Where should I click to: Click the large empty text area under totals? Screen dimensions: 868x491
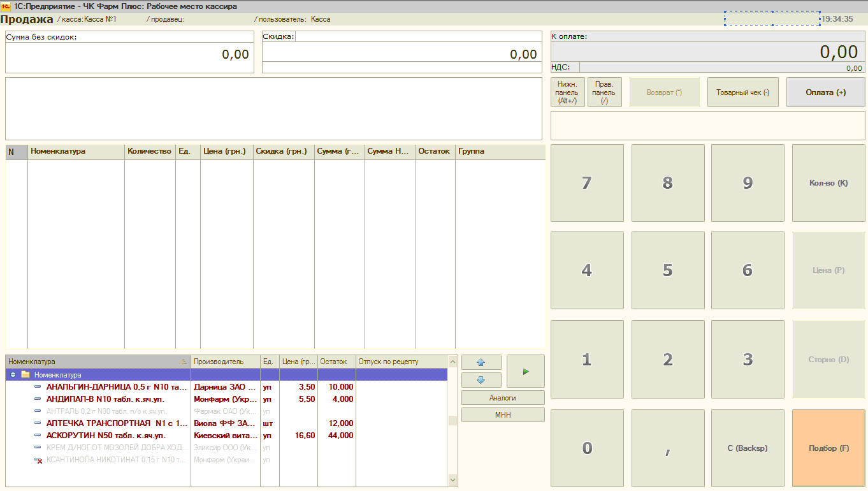tap(273, 108)
